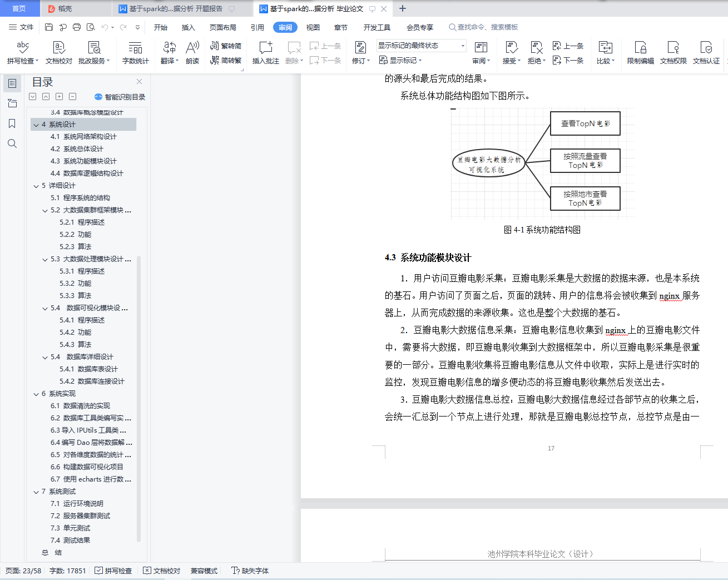This screenshot has width=728, height=580.
Task: Start read aloud (朗读)
Action: point(192,53)
